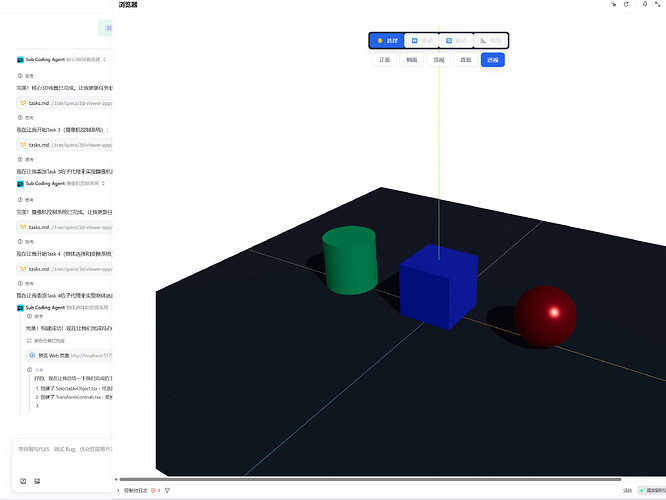Open tasks.md chip below the Task 4 message
The width and height of the screenshot is (666, 500).
point(64,269)
